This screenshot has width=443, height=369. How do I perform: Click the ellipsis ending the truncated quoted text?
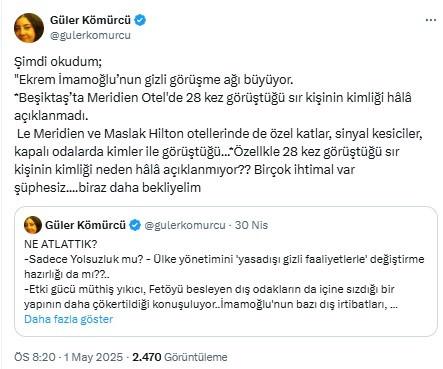pyautogui.click(x=394, y=304)
